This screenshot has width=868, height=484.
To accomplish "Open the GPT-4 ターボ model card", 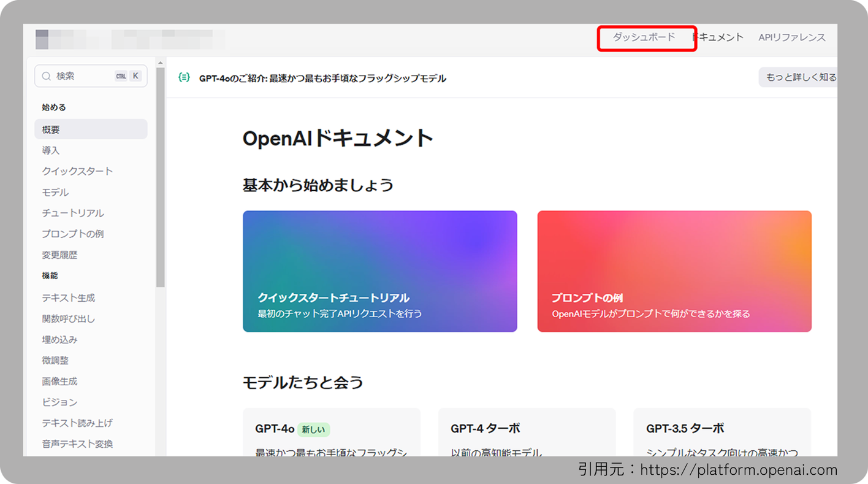I will point(527,432).
